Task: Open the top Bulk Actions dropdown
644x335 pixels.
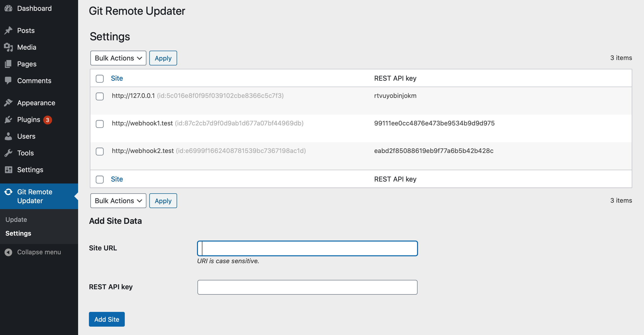Action: [x=118, y=58]
